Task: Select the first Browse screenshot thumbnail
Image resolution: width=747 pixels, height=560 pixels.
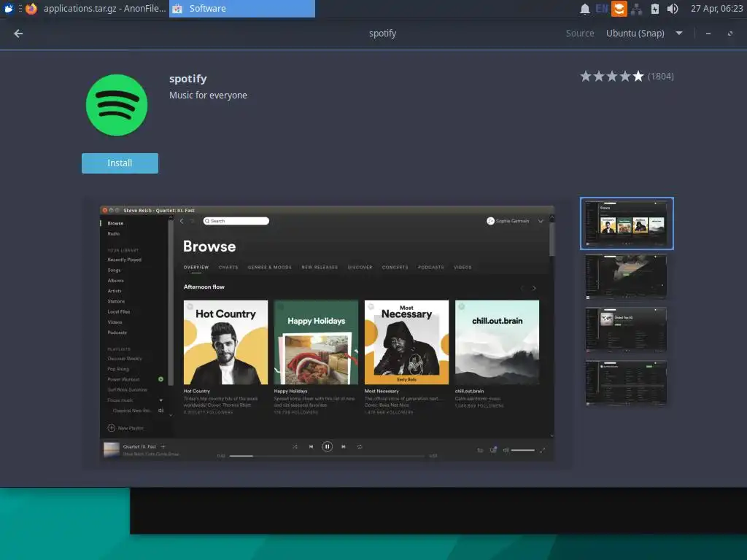Action: (627, 223)
